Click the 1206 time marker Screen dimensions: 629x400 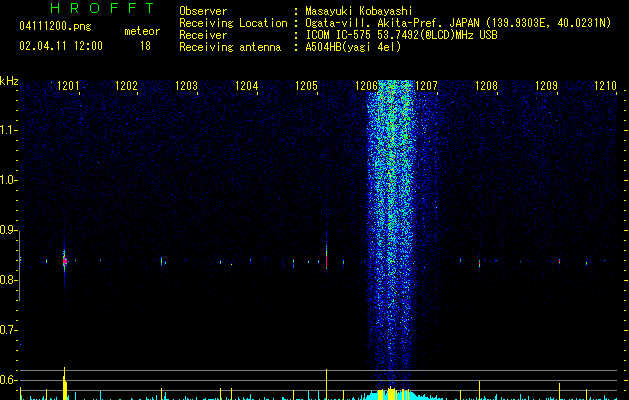coord(367,85)
